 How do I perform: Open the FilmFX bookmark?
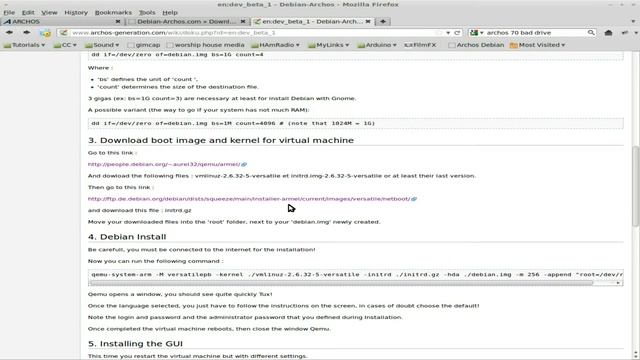(420, 45)
